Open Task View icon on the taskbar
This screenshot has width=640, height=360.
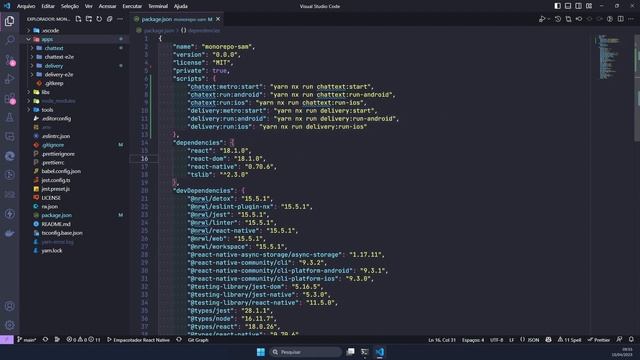pyautogui.click(x=350, y=352)
